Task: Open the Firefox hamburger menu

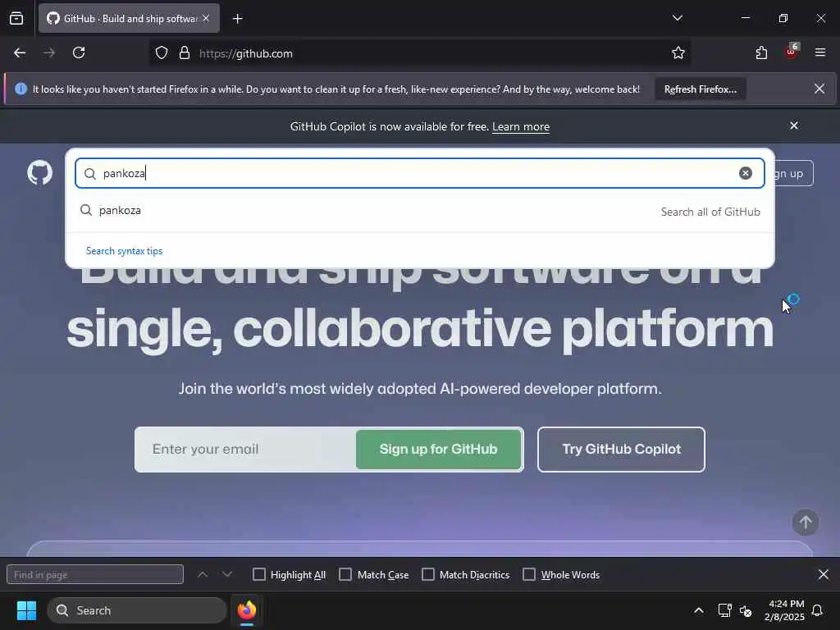Action: click(820, 53)
